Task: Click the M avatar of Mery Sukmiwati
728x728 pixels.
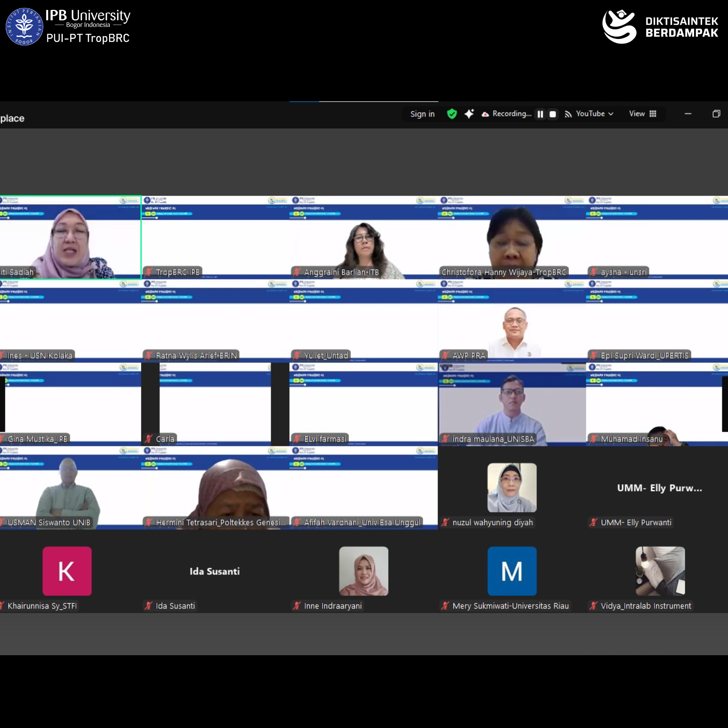Action: tap(512, 571)
